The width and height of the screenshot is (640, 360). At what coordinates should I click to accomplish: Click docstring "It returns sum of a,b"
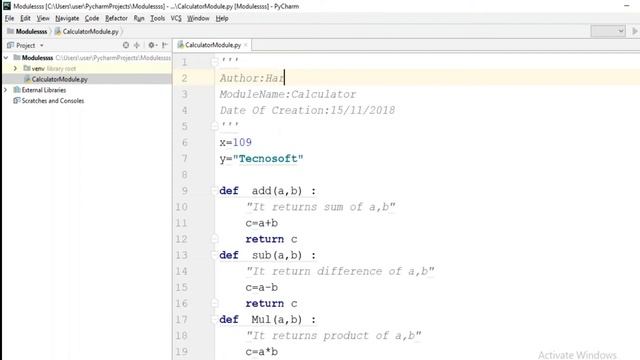(x=321, y=207)
